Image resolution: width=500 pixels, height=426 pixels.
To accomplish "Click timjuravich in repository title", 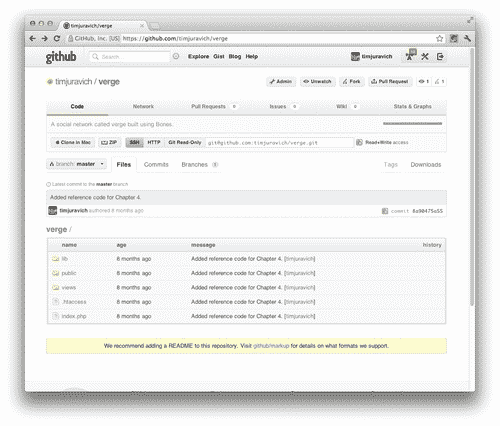I will 73,82.
